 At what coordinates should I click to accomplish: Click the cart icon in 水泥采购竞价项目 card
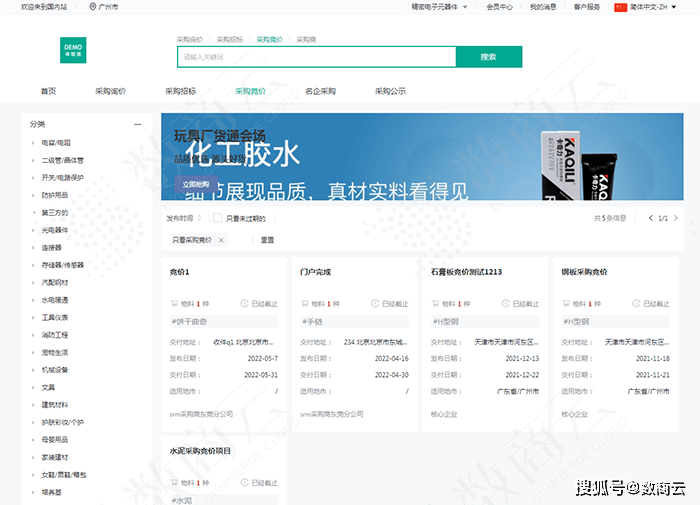point(174,483)
